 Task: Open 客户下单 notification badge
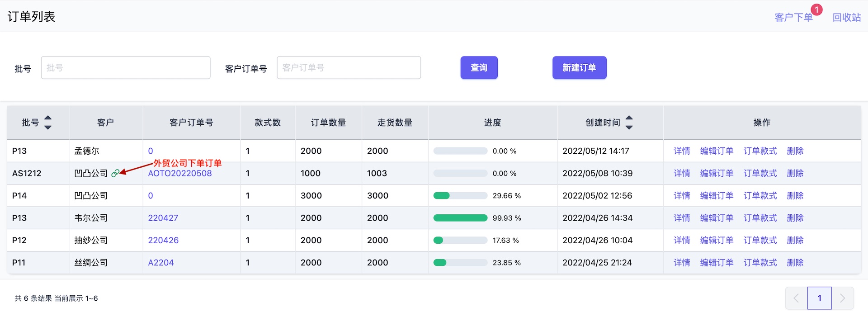pos(816,9)
